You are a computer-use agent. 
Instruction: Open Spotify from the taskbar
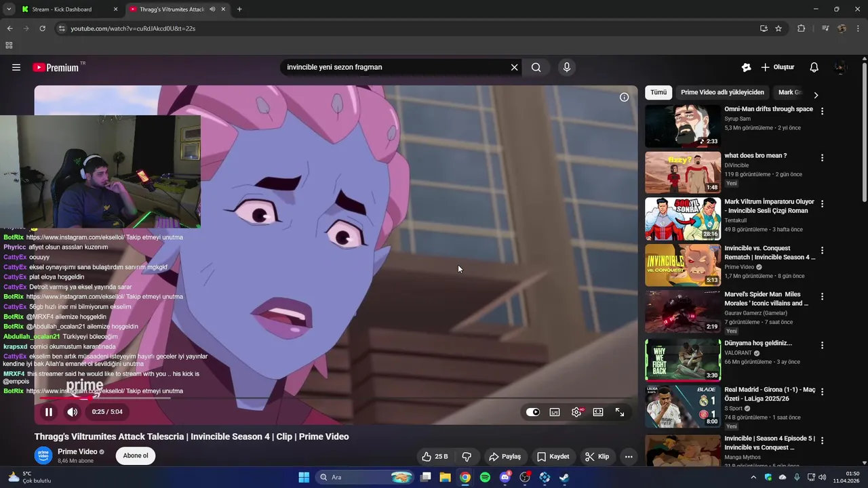(485, 477)
